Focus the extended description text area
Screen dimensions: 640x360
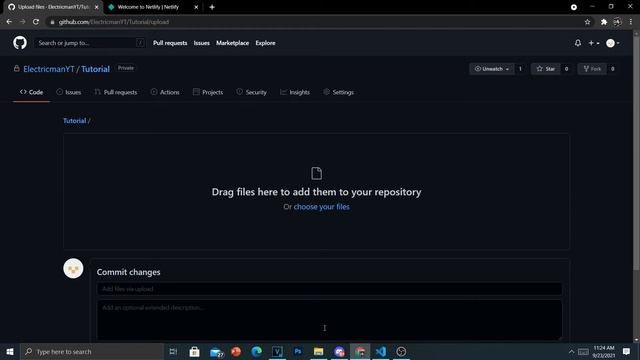tap(329, 320)
